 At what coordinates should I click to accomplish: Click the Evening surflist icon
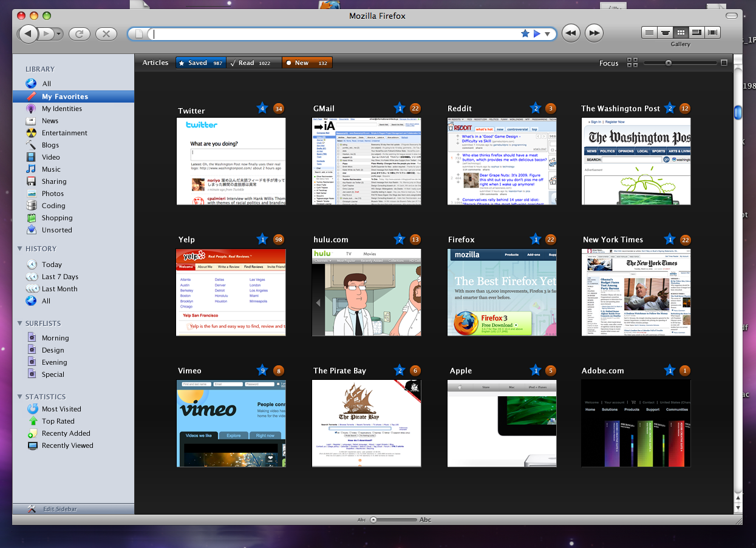click(x=32, y=362)
